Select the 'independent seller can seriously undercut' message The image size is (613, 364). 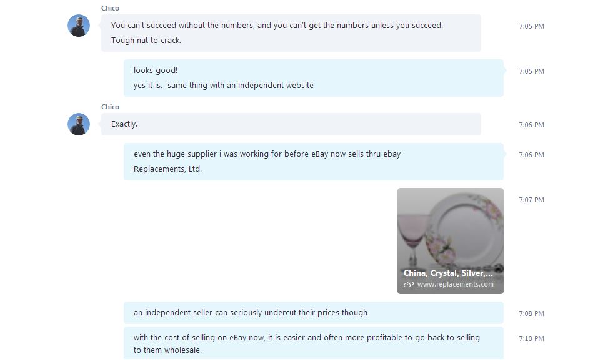click(314, 312)
